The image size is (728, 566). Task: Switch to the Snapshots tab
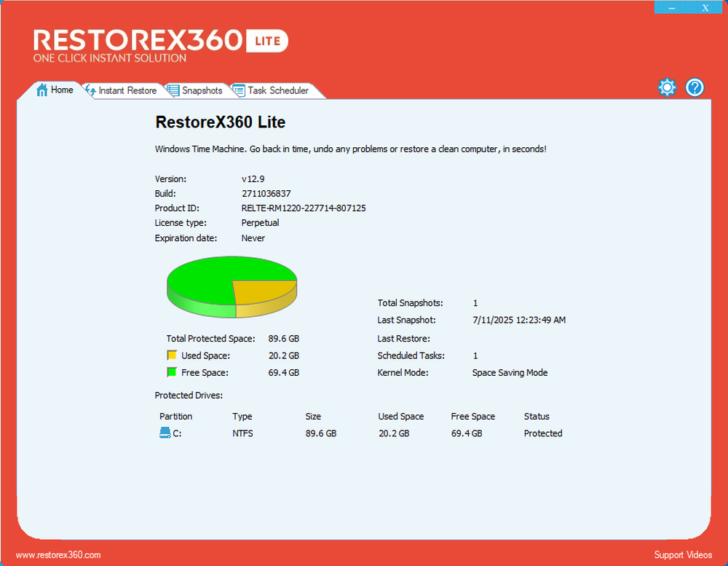[200, 90]
